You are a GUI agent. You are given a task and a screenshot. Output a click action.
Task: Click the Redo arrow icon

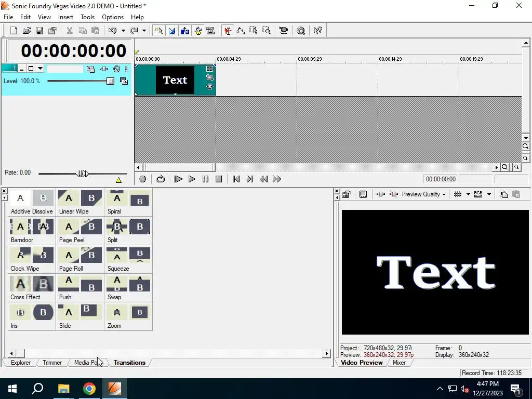click(x=134, y=31)
